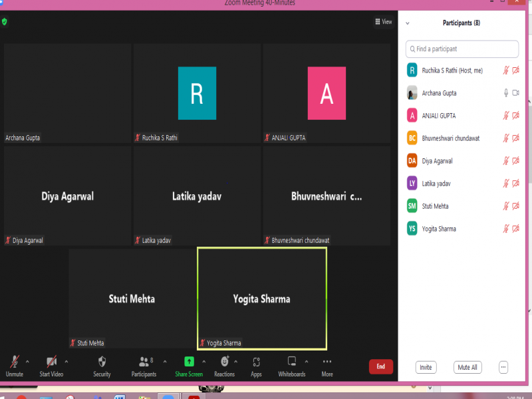Screen dimensions: 532x399
Task: Collapse the Participants panel chevron
Action: 408,23
